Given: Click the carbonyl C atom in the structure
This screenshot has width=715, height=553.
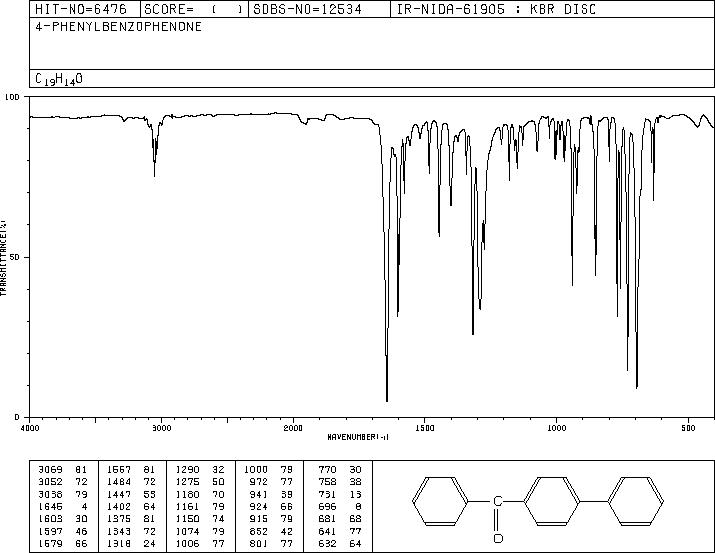Looking at the screenshot, I should [x=497, y=501].
